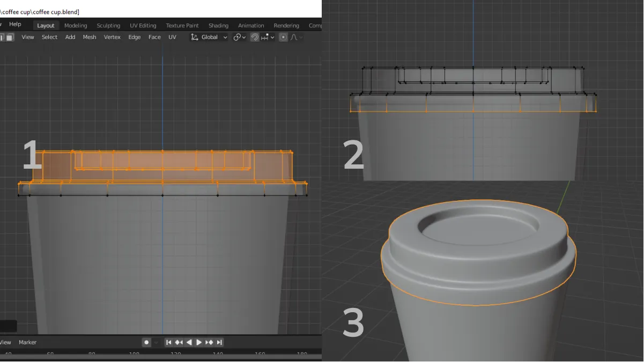
Task: Open auto keyframing options dropdown
Action: (x=156, y=343)
